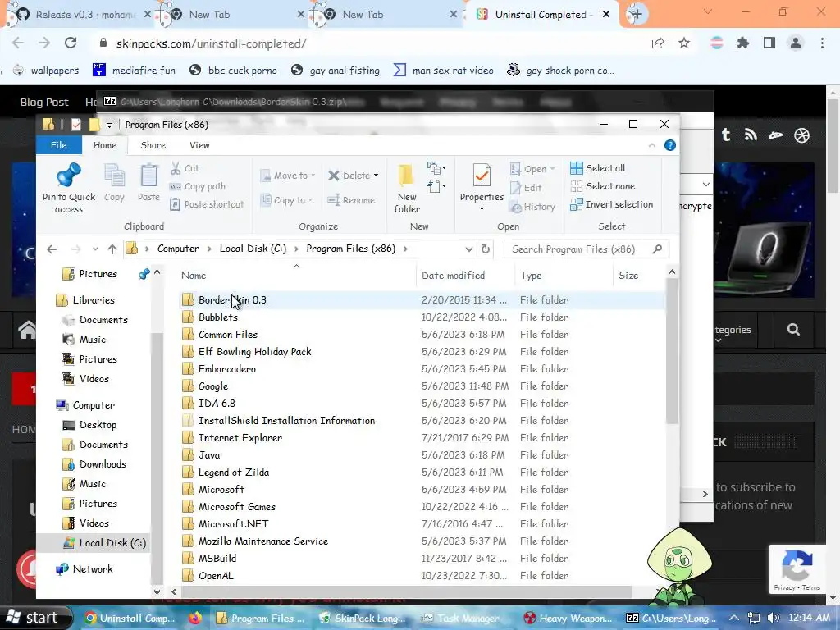Viewport: 840px width, 630px height.
Task: Click the Up one level arrow
Action: pos(112,249)
